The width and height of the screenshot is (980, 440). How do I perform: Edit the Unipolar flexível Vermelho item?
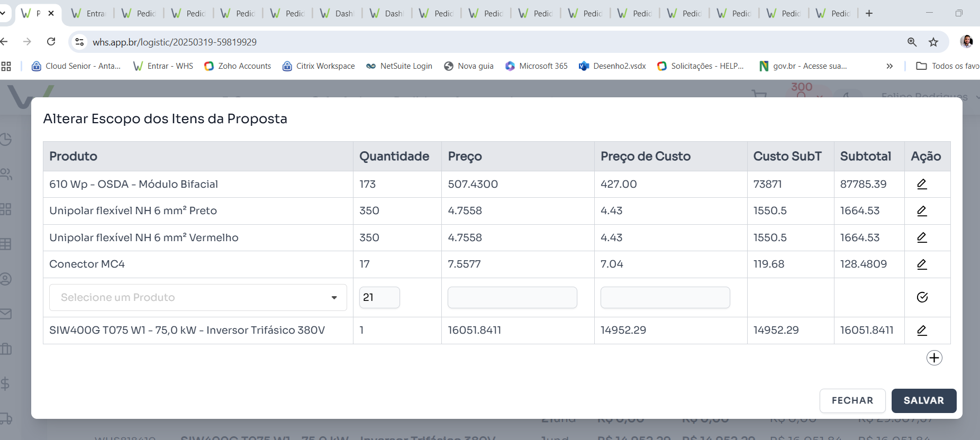pyautogui.click(x=921, y=237)
